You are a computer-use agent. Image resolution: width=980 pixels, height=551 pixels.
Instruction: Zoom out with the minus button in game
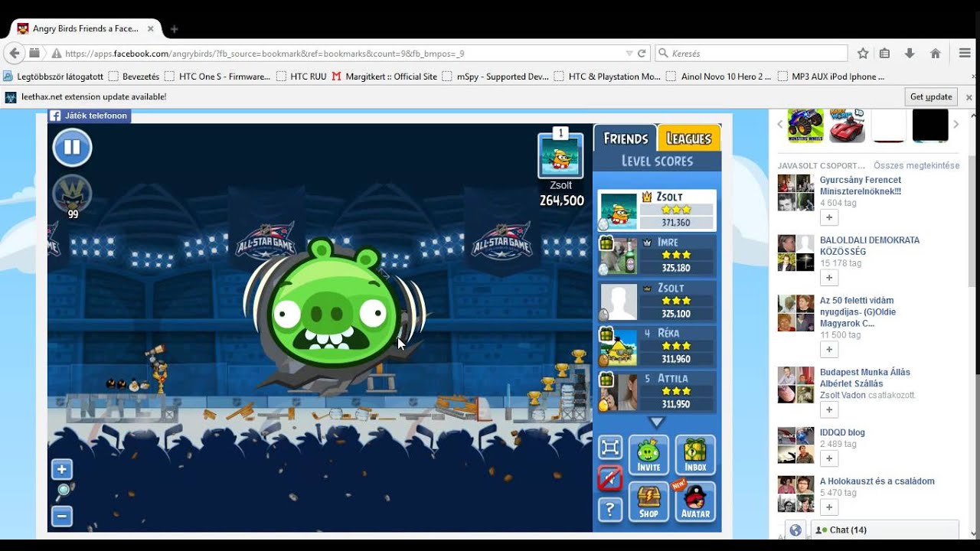pos(62,517)
